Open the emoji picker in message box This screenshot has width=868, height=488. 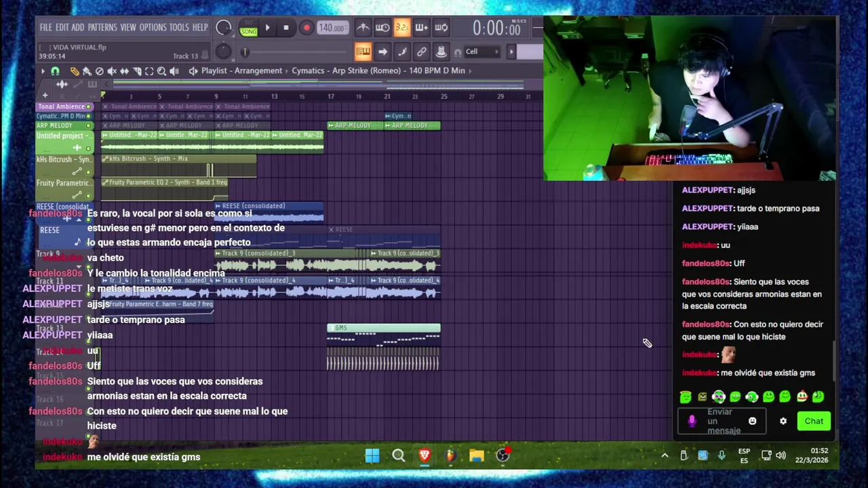[752, 421]
